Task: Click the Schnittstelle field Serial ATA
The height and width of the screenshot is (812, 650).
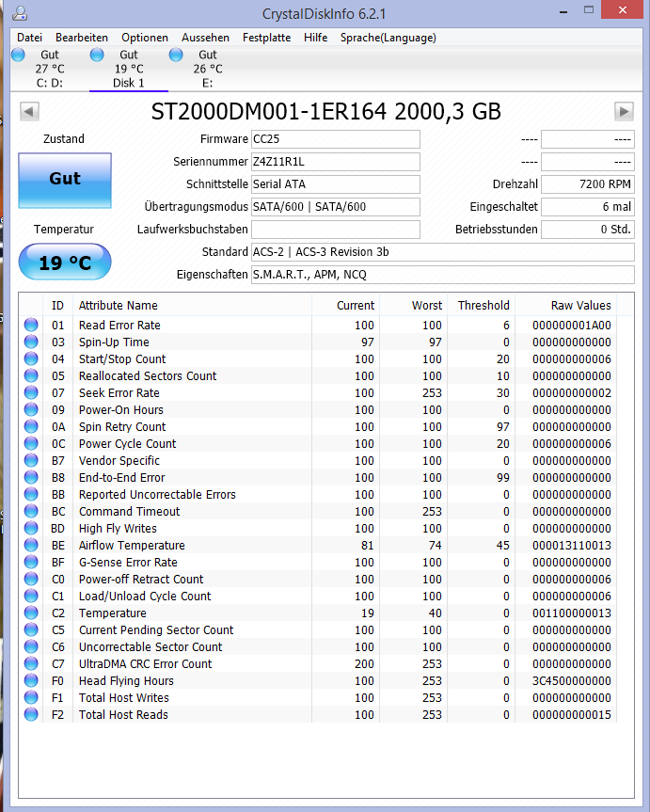Action: click(336, 184)
